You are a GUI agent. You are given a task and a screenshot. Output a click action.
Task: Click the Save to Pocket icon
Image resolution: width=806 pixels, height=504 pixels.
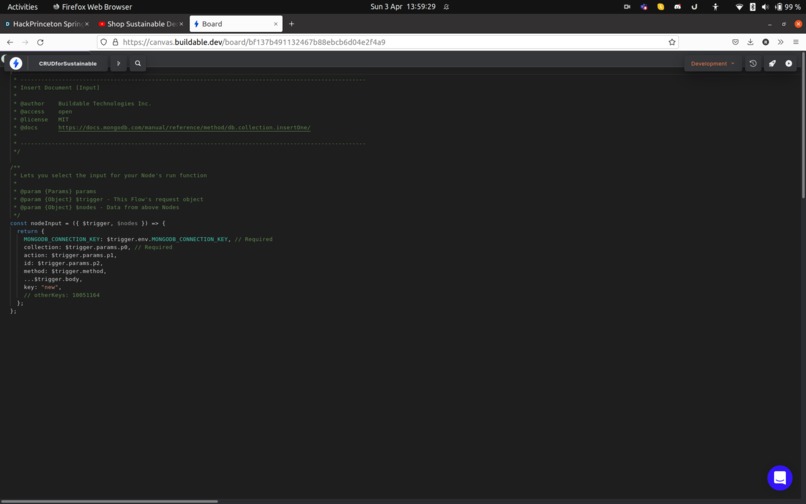pos(736,42)
